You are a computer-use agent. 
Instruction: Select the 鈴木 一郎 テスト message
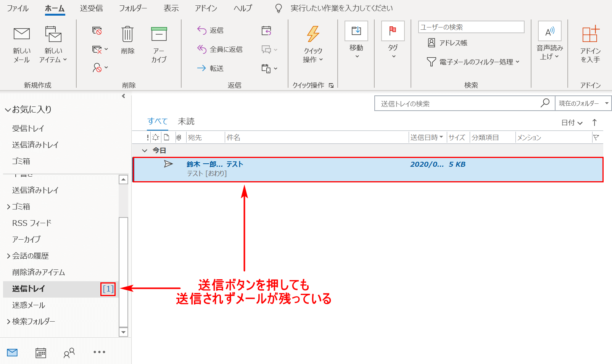(368, 169)
